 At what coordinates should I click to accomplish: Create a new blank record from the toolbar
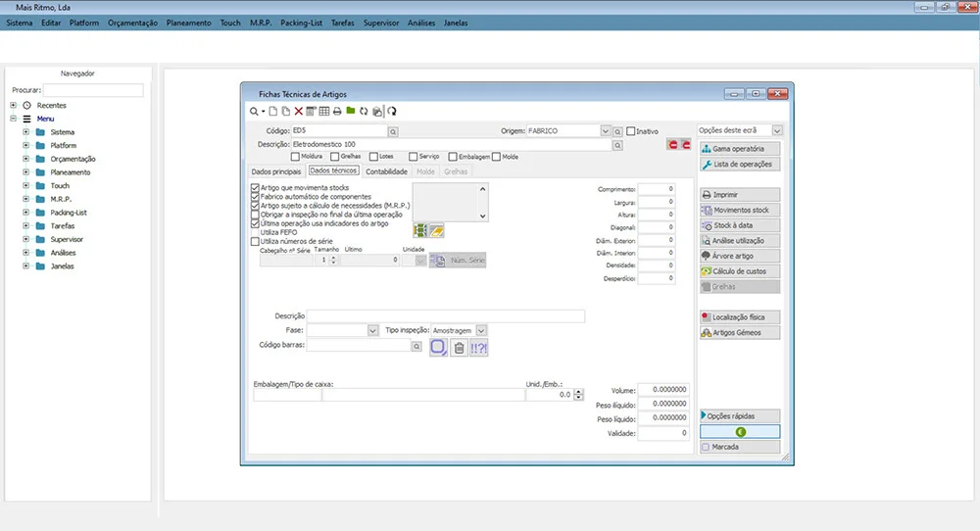click(x=273, y=112)
